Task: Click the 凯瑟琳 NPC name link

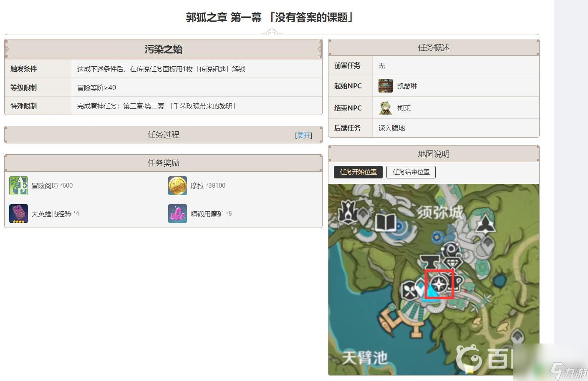Action: (407, 86)
